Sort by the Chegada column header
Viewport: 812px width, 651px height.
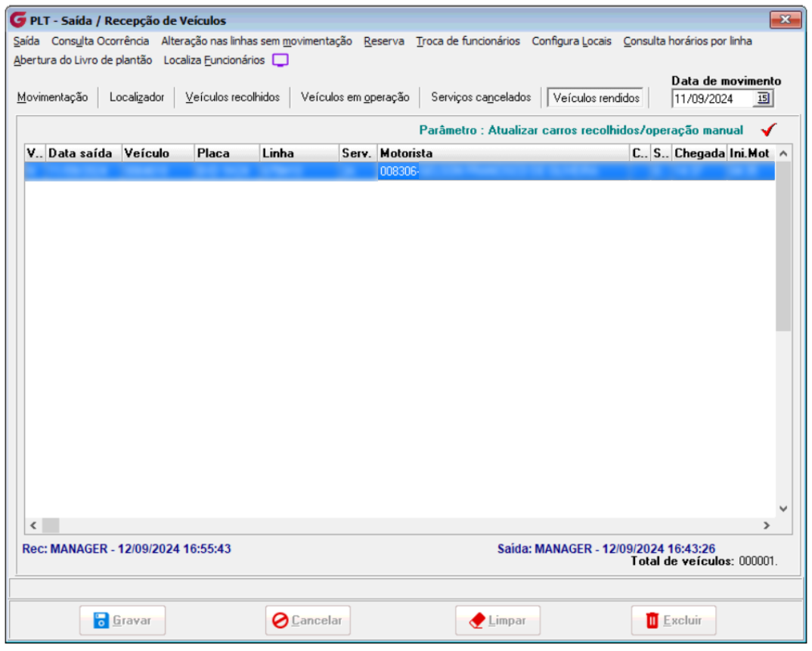[x=699, y=153]
